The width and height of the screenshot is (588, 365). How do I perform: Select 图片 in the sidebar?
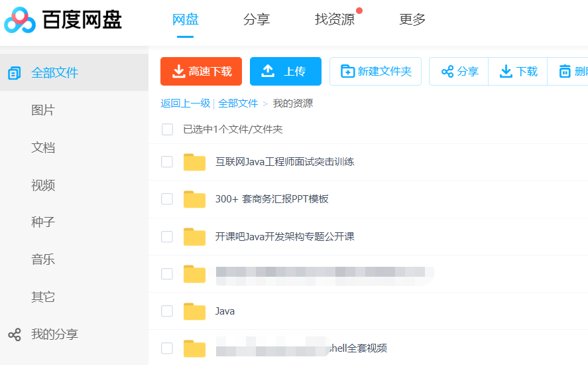[x=43, y=110]
